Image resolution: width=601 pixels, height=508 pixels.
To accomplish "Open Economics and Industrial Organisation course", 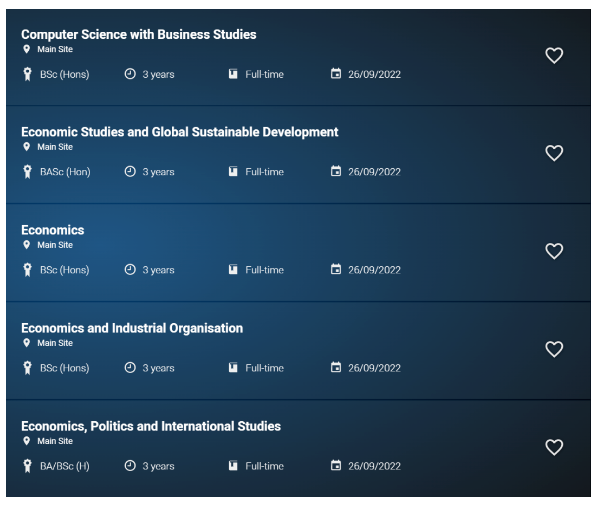I will [x=132, y=328].
